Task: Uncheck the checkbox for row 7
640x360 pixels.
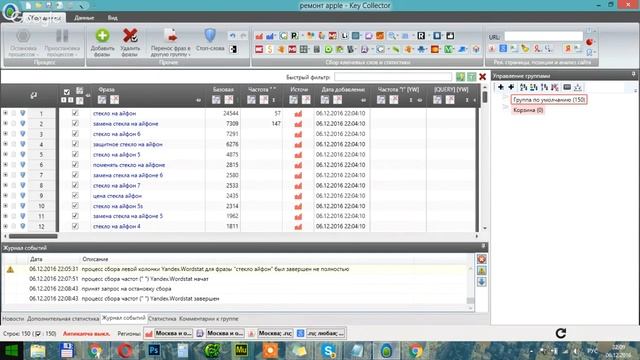Action: pos(75,175)
